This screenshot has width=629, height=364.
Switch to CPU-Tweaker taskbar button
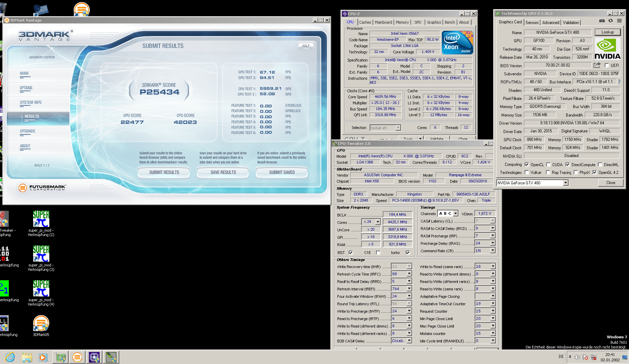[x=111, y=357]
